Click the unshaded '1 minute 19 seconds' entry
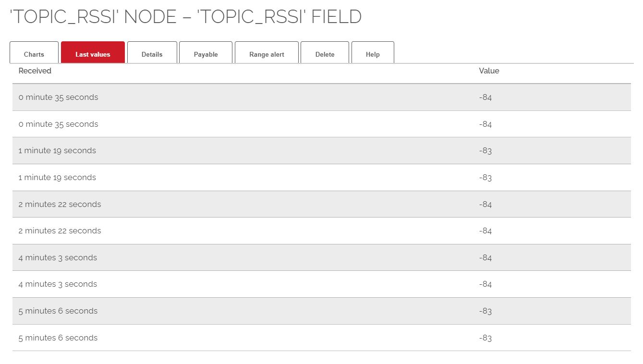643x364 pixels. point(57,178)
